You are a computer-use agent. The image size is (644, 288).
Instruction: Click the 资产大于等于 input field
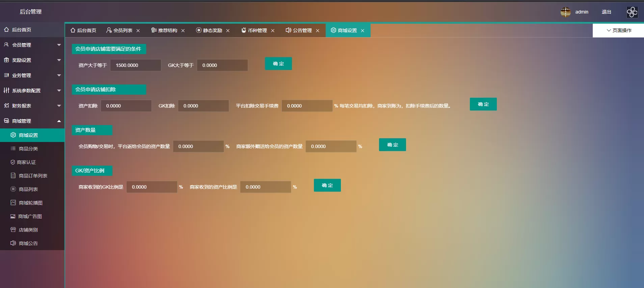tap(136, 65)
